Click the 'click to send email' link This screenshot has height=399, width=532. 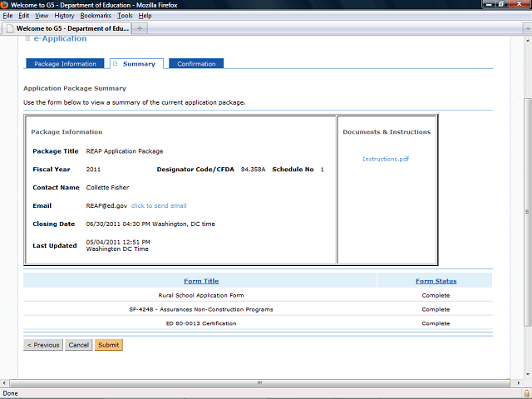click(159, 205)
